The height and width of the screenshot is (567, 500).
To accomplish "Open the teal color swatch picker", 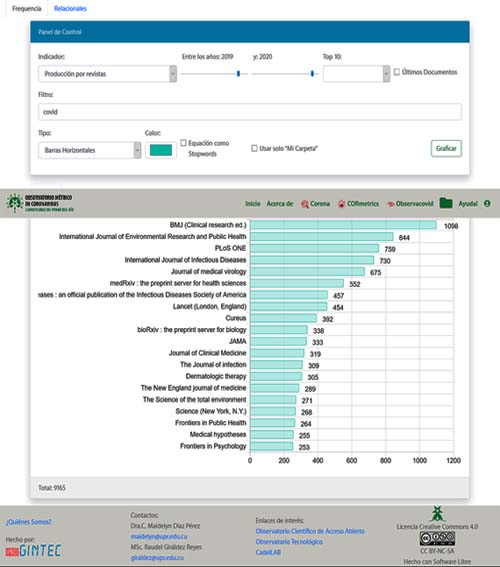I will click(x=161, y=150).
